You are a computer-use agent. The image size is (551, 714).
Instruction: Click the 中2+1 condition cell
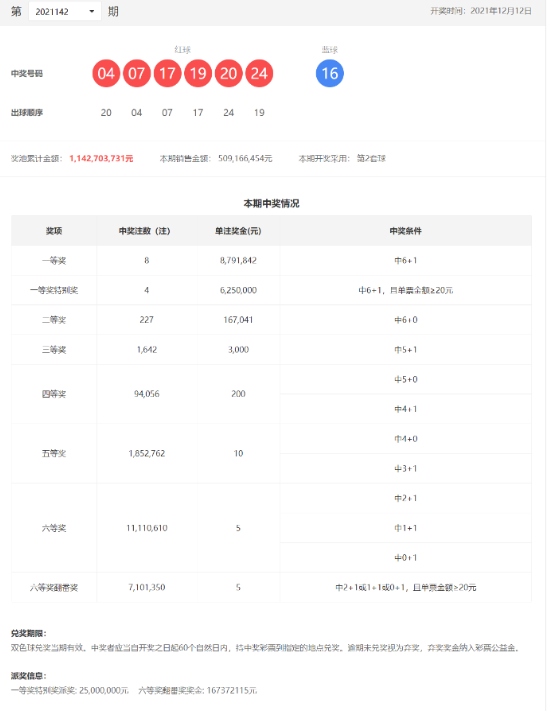pos(405,498)
